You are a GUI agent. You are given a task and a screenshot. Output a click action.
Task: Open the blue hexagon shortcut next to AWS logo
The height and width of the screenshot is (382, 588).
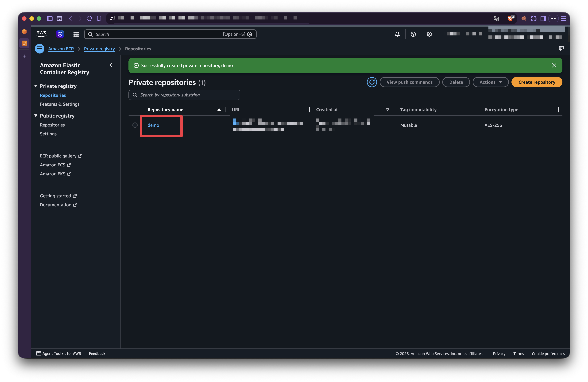coord(60,34)
